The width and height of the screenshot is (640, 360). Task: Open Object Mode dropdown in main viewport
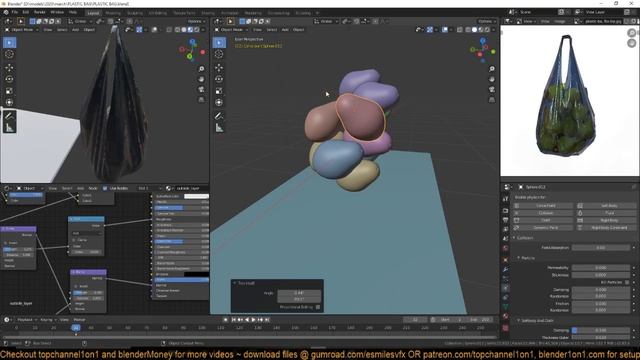point(231,29)
